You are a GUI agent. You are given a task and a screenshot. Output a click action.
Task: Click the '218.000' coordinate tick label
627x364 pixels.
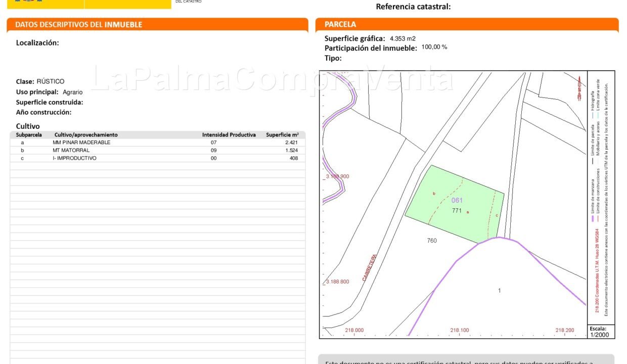click(354, 330)
